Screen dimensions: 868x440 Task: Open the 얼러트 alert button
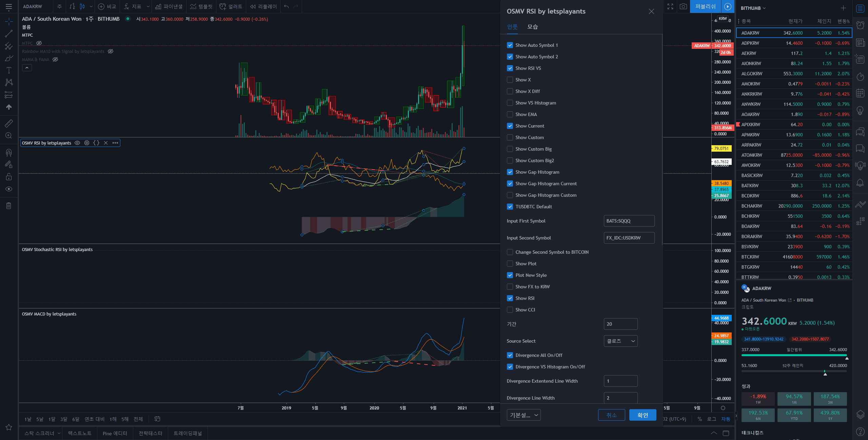[x=231, y=6]
